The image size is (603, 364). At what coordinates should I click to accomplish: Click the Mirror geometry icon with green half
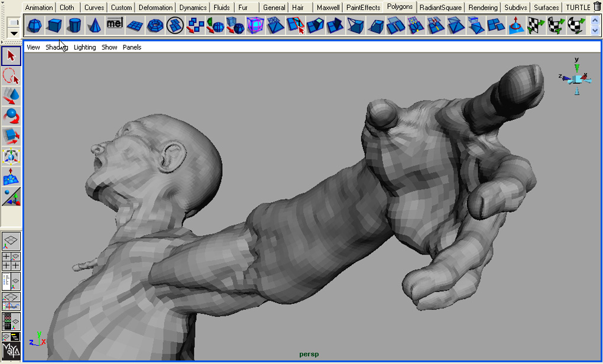tap(215, 25)
